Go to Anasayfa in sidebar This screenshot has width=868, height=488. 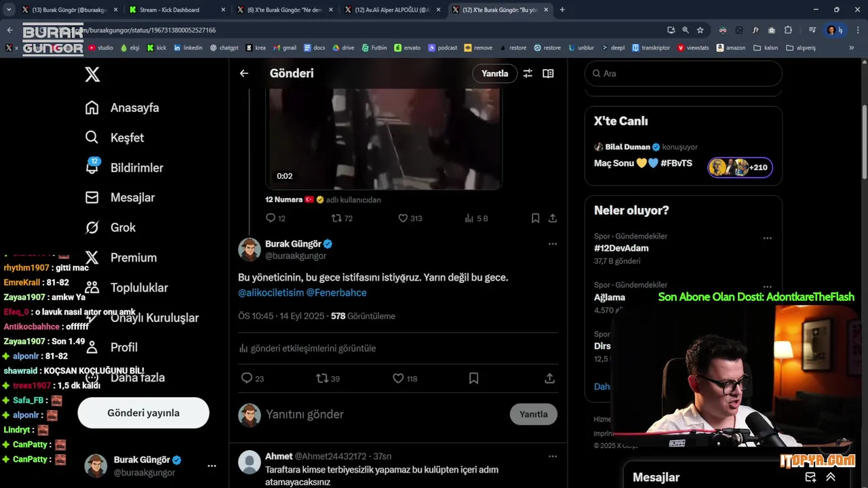[122, 108]
